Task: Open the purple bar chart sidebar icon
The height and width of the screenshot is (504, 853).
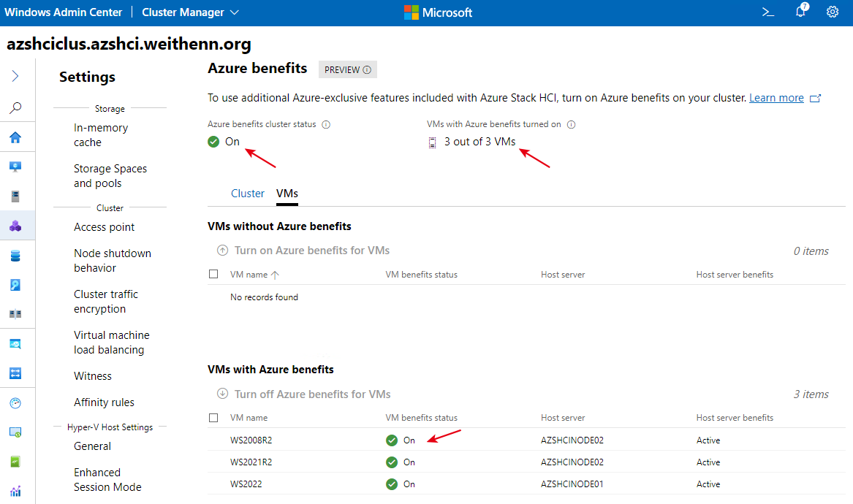Action: click(15, 492)
